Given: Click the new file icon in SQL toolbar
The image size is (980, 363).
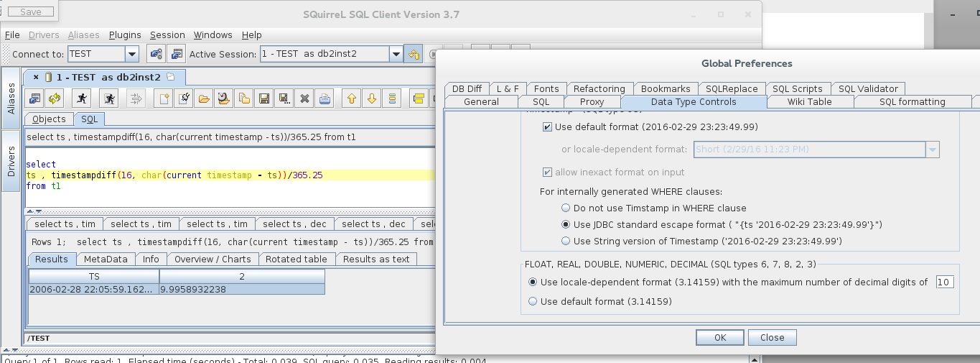Looking at the screenshot, I should (x=164, y=98).
